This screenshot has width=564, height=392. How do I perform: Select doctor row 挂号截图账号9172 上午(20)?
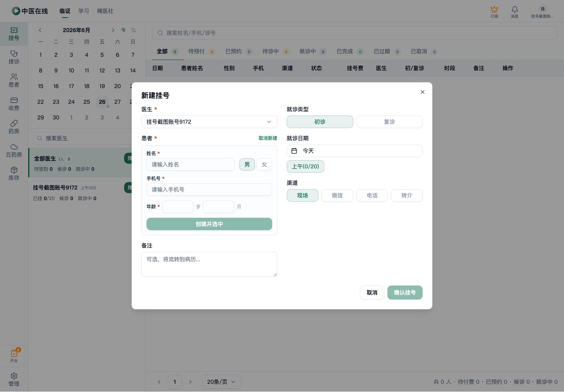81,192
